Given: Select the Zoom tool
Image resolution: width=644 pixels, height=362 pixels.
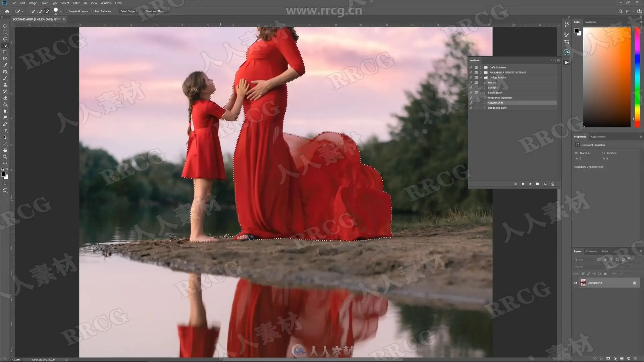Looking at the screenshot, I should (x=5, y=157).
